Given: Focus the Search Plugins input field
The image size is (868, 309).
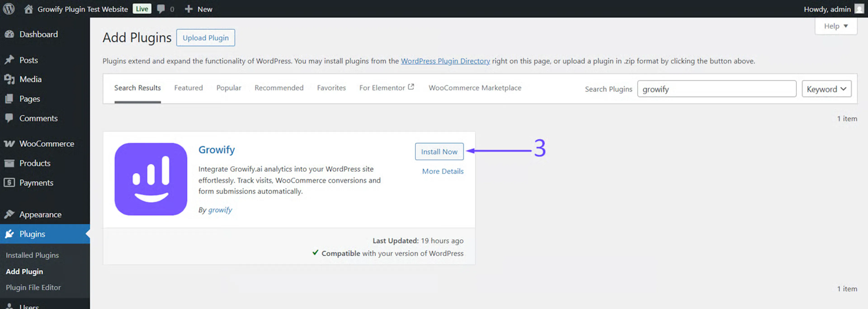Looking at the screenshot, I should click(x=716, y=89).
